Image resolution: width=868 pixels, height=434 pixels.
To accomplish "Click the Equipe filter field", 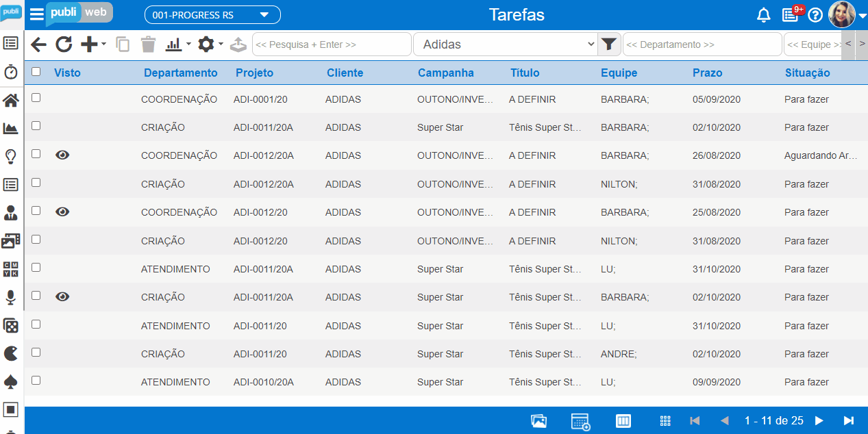I will click(x=813, y=44).
